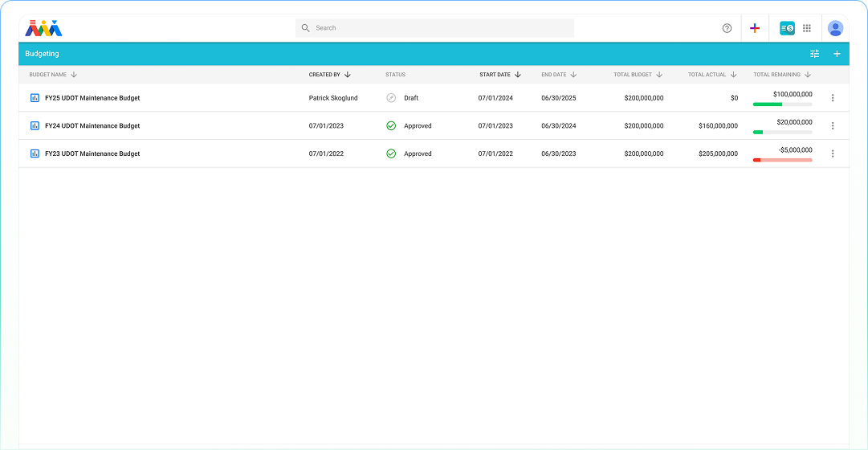Click the 06/30/2025 end date

[559, 98]
